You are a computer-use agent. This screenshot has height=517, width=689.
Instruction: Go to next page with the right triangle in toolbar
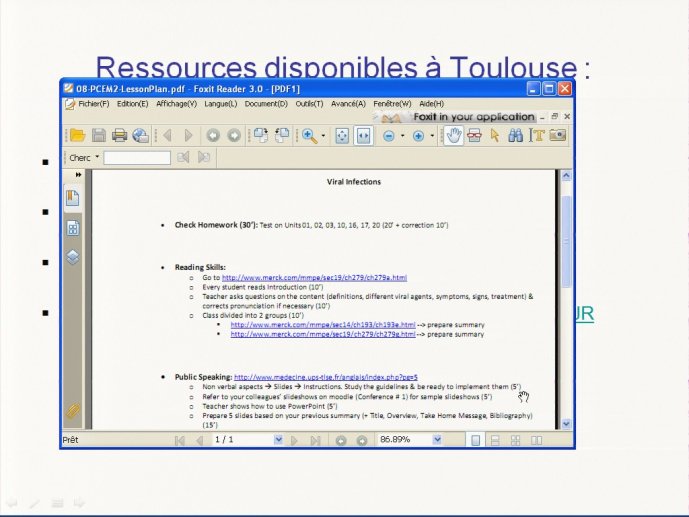click(x=189, y=136)
